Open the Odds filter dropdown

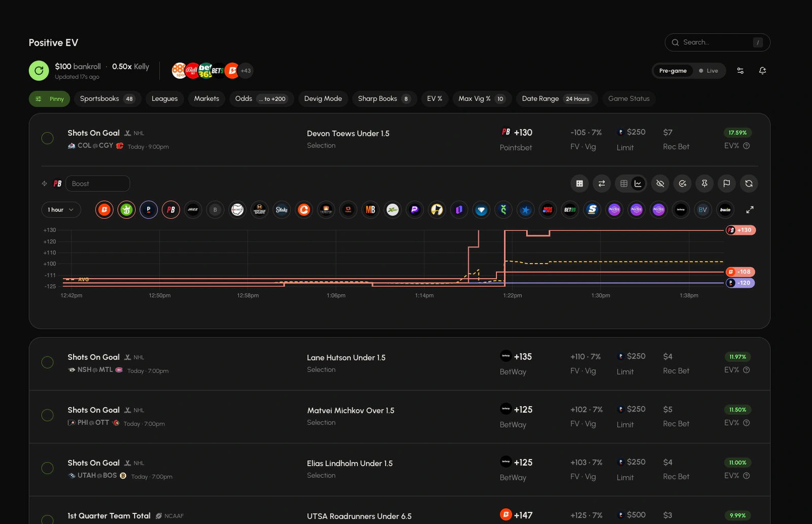(261, 98)
